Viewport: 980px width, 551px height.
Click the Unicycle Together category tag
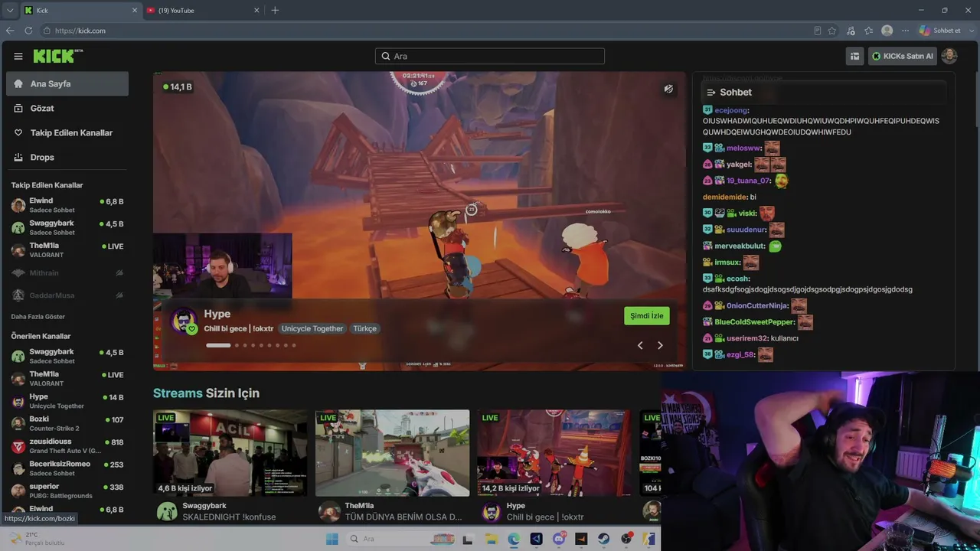click(x=312, y=329)
